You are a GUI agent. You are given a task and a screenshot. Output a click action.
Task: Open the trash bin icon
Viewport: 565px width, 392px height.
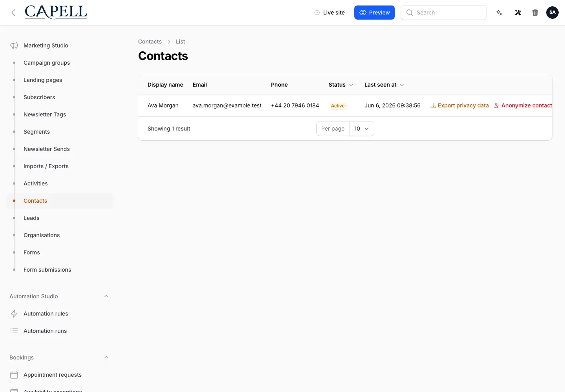tap(535, 13)
